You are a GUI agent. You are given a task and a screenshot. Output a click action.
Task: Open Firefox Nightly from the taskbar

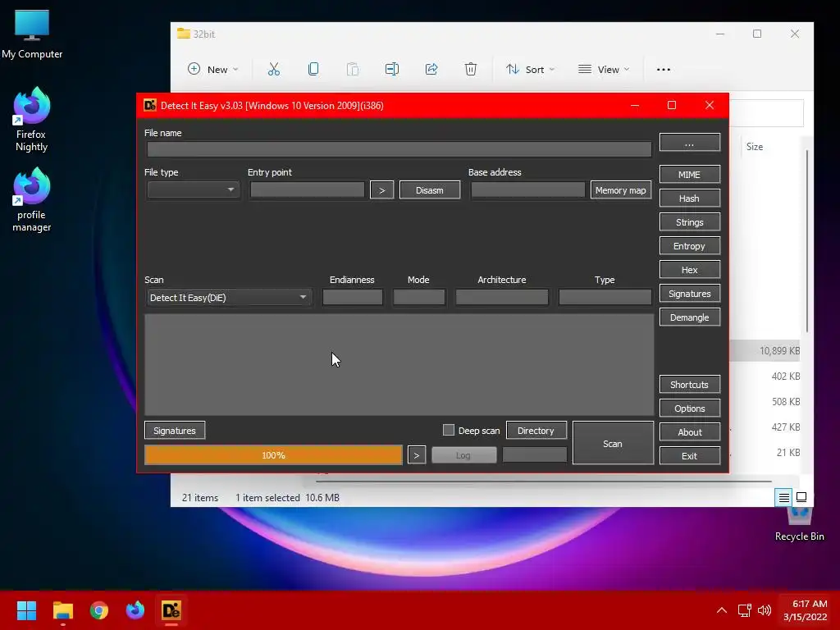135,610
